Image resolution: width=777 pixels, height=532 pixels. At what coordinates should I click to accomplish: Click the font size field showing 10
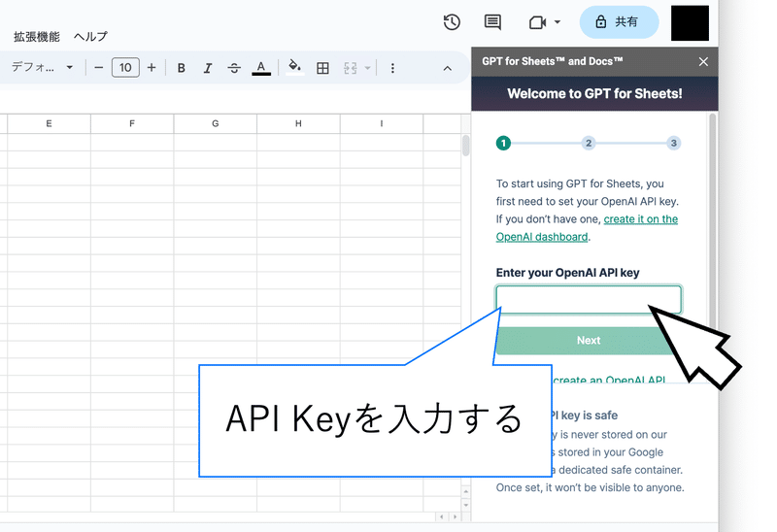[125, 67]
